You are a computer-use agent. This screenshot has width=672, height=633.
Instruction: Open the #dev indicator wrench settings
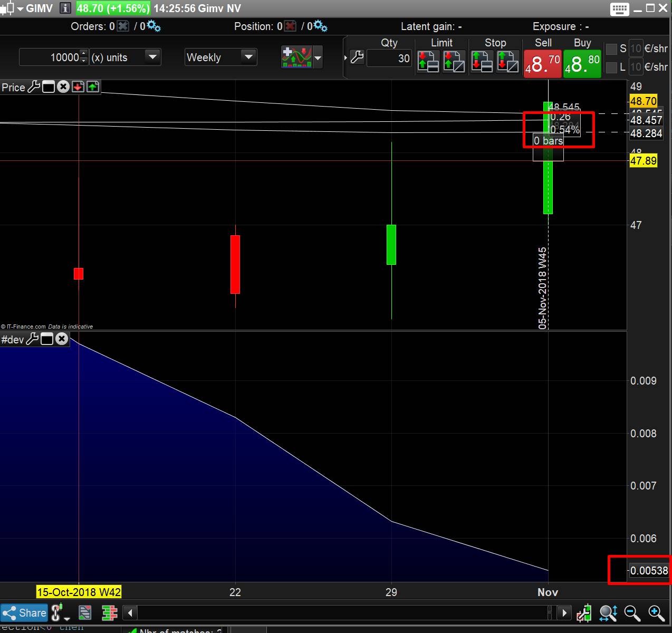click(33, 339)
